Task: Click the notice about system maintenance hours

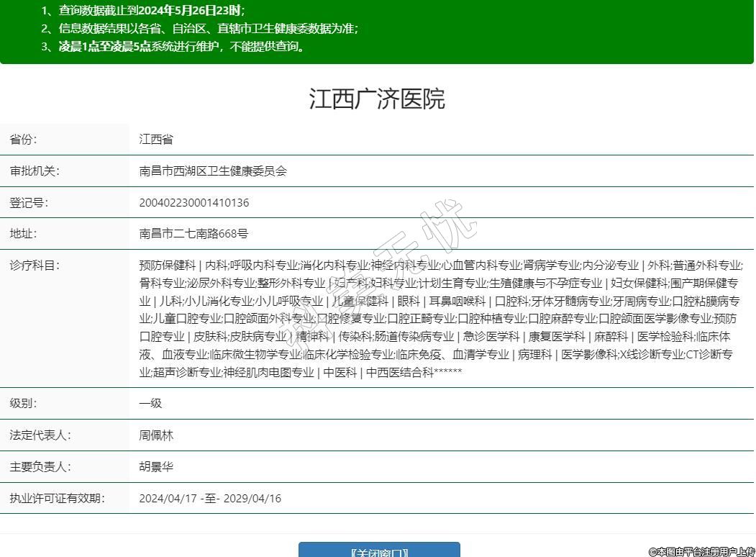Action: [x=173, y=47]
